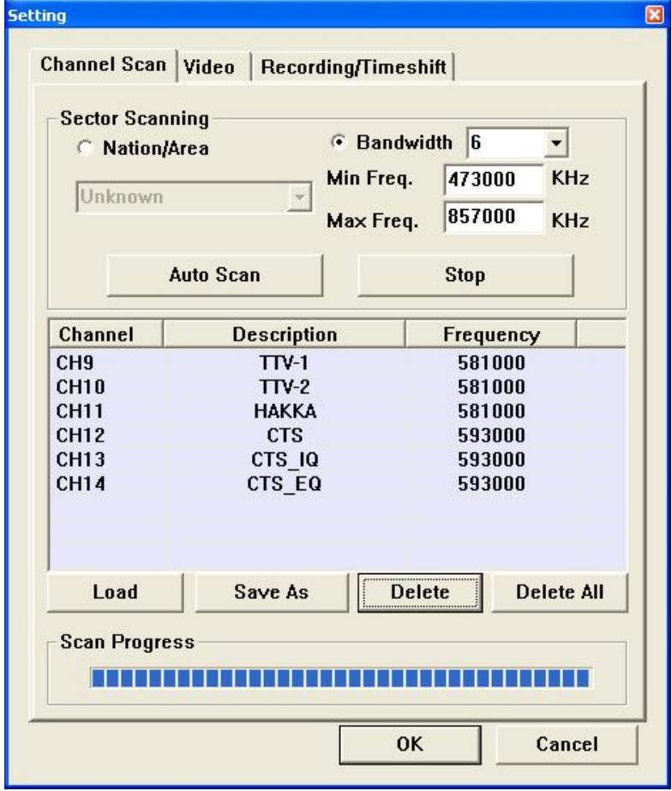672x791 pixels.
Task: Click the Min Freq. input field
Action: tap(494, 179)
